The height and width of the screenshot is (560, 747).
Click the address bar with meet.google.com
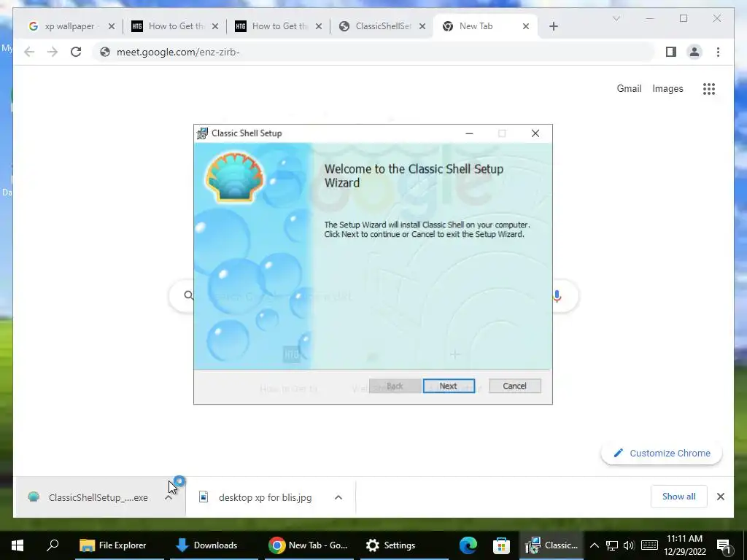point(374,52)
